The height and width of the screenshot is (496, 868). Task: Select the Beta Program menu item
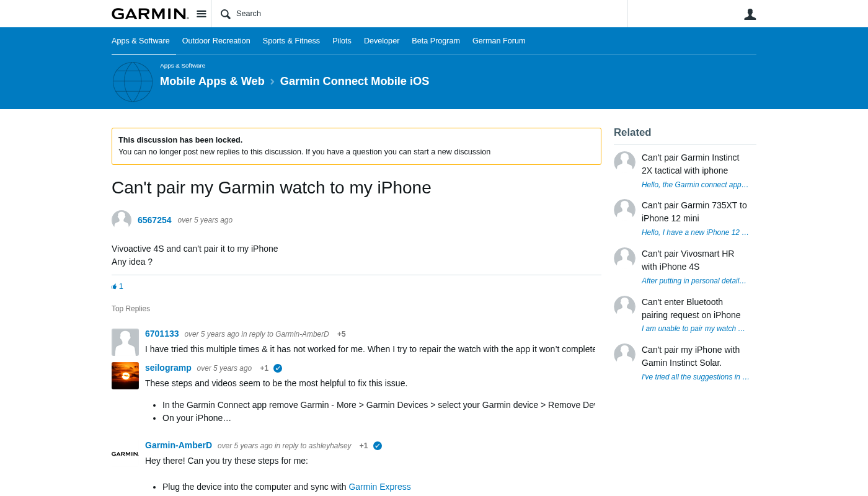point(436,41)
